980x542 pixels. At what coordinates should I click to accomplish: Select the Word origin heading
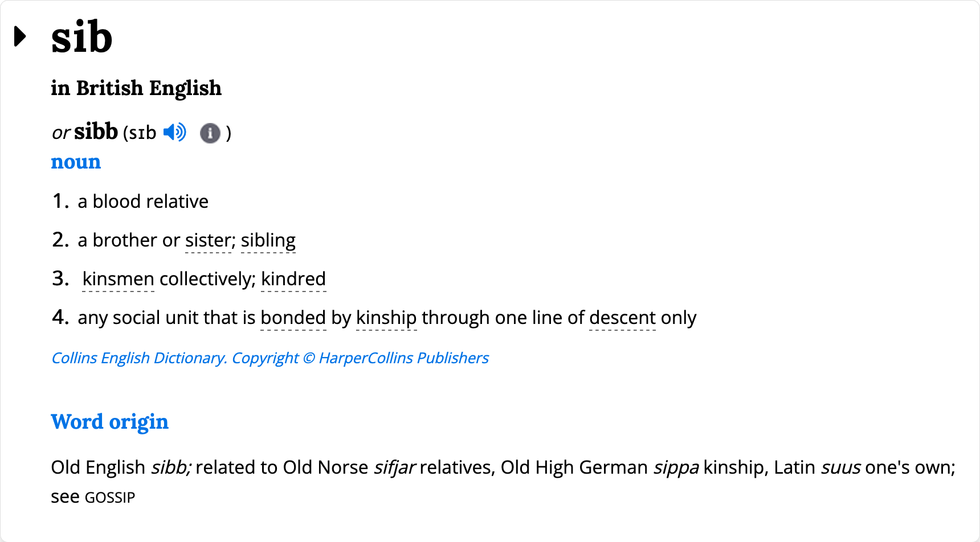coord(109,421)
